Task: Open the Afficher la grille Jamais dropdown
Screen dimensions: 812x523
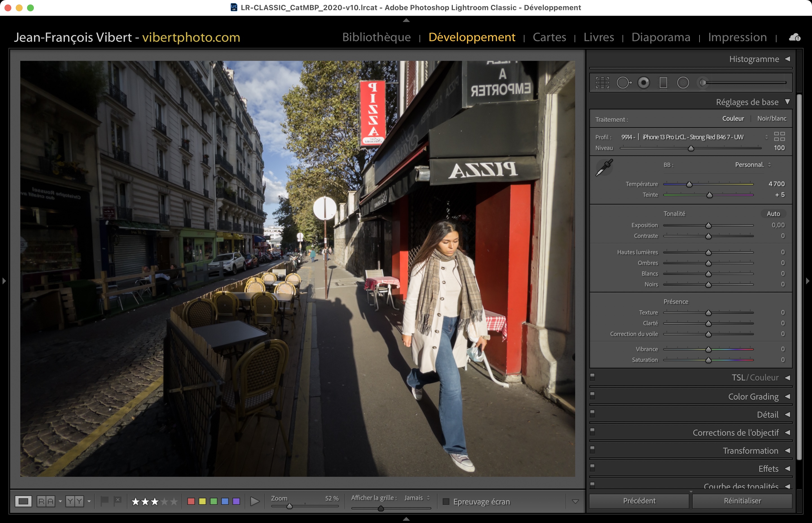Action: pos(417,498)
